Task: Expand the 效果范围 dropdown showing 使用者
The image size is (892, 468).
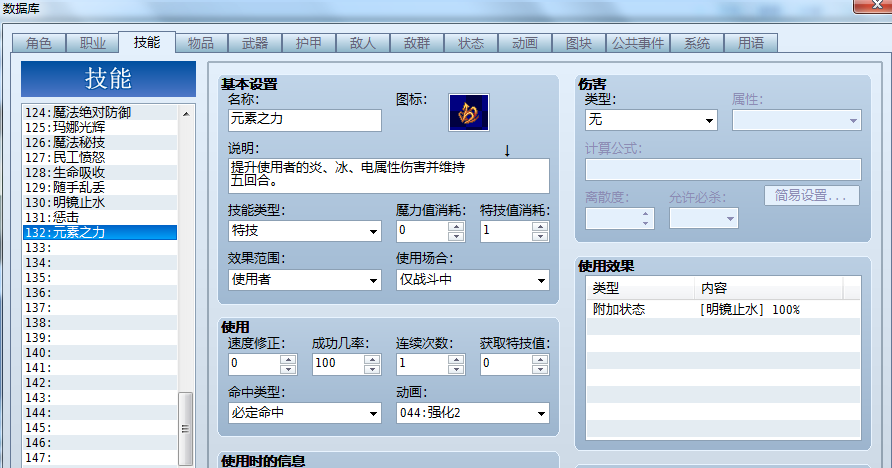Action: pyautogui.click(x=304, y=280)
